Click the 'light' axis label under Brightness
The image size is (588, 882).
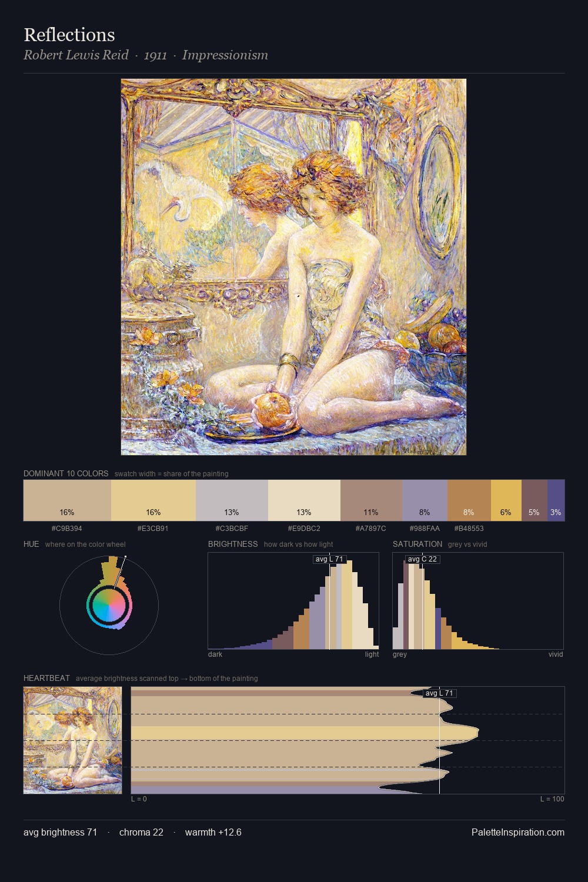(372, 654)
